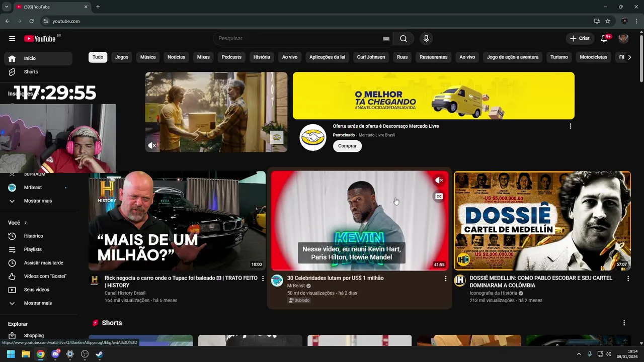Select the Motocicletas filter chip
This screenshot has width=644, height=362.
click(593, 57)
